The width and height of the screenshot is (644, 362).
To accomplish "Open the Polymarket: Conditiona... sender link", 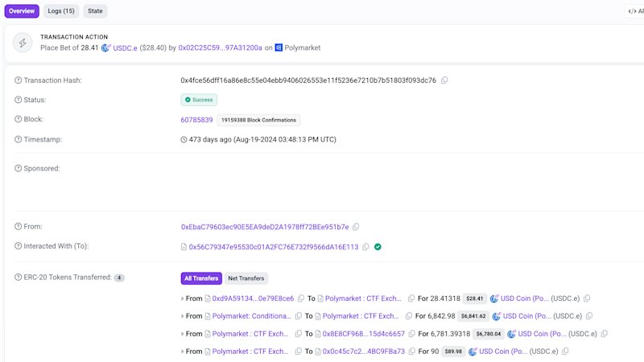I will click(251, 316).
